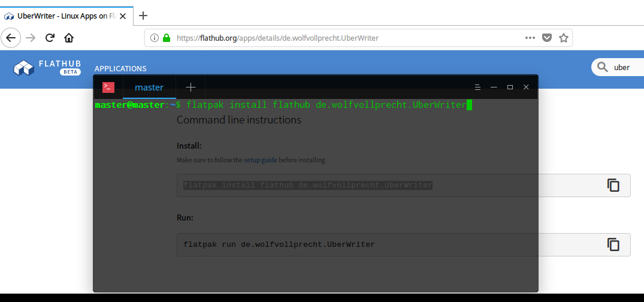
Task: Open a new browser tab
Action: tap(143, 16)
